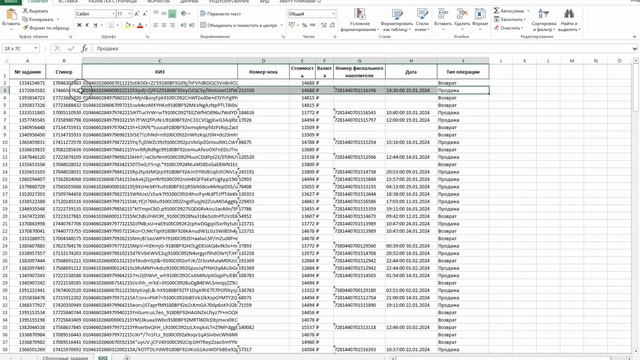
Task: Click the Copy (Копировать) button
Action: (38, 19)
